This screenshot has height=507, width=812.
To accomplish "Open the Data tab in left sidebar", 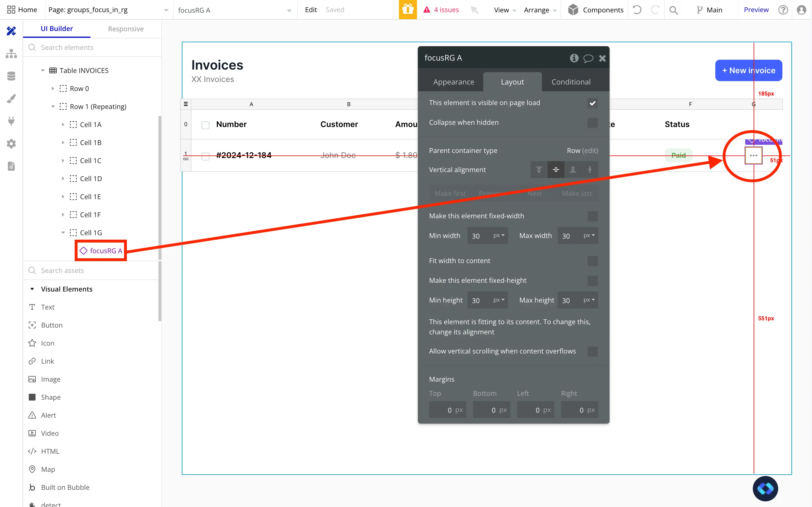I will (11, 76).
